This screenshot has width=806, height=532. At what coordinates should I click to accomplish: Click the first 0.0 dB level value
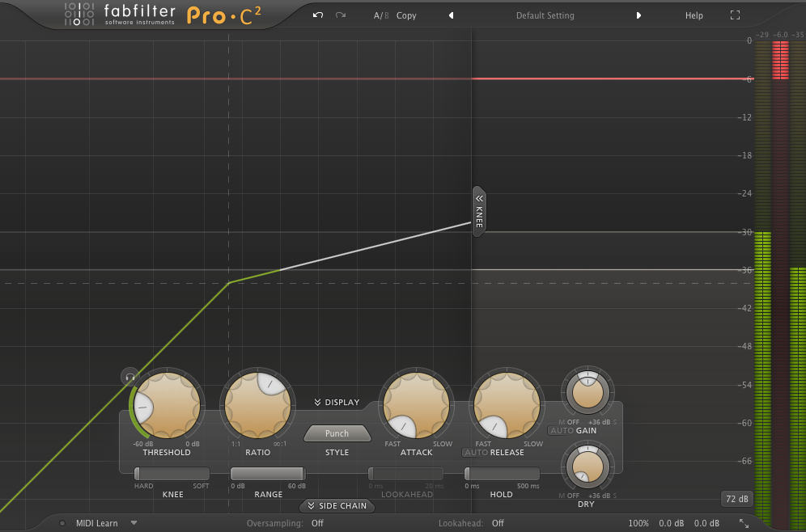(672, 523)
